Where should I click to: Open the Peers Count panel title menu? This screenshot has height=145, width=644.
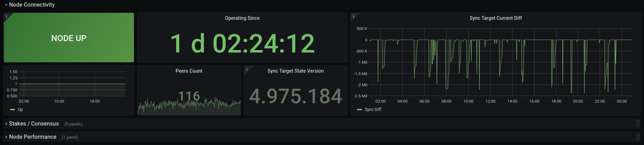tap(189, 71)
